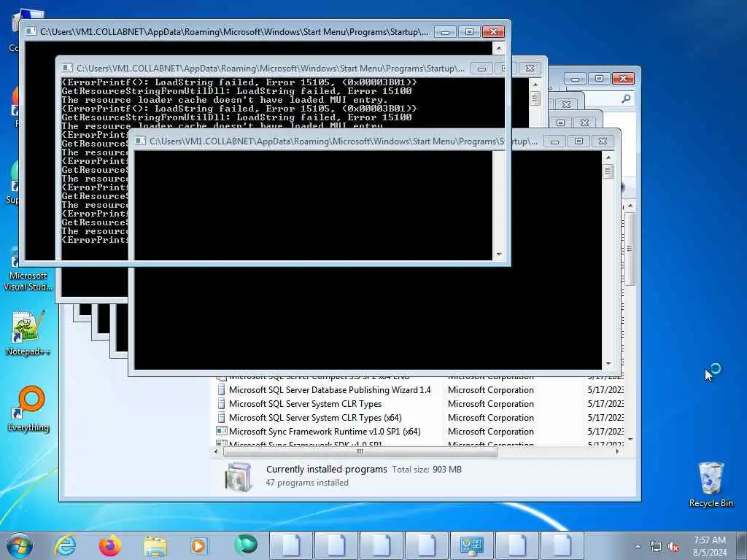Click scroll down arrow in empty lower console
747x560 pixels.
[608, 364]
